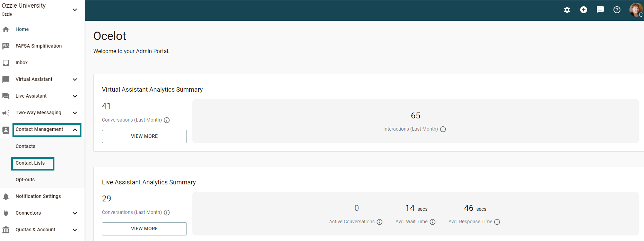Image resolution: width=644 pixels, height=241 pixels.
Task: Open FAFSA Simplification page
Action: point(38,46)
